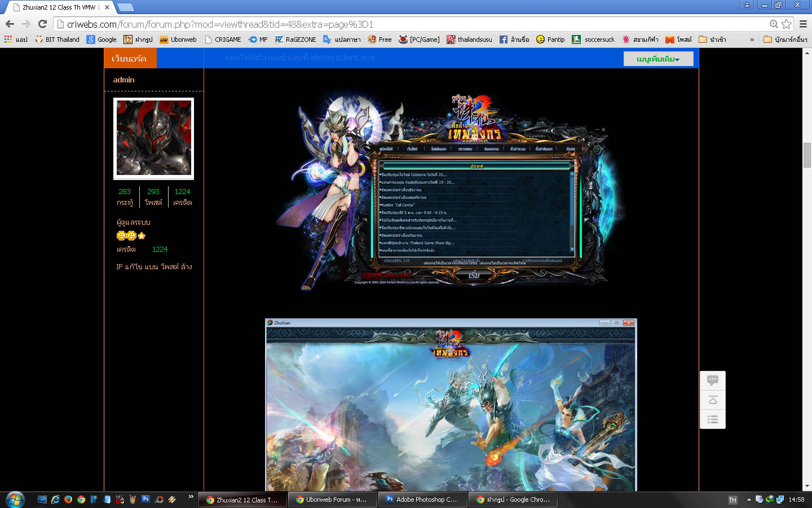
Task: Click the quick reply speech bubble icon
Action: 713,380
